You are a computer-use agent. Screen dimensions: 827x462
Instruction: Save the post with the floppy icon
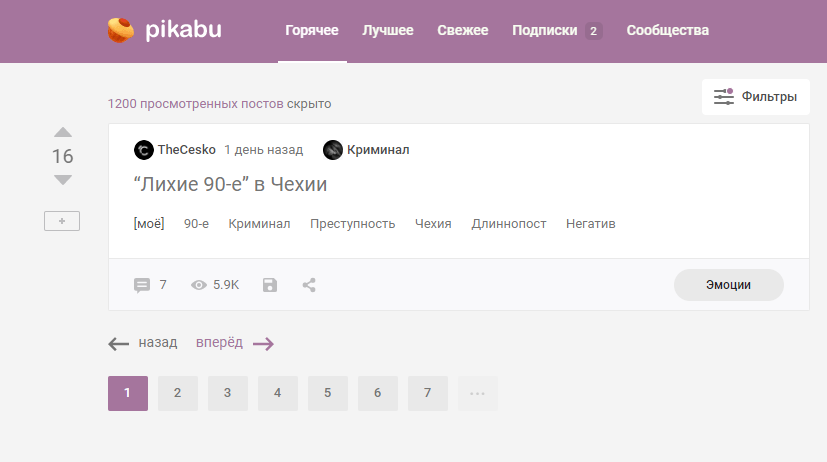(270, 285)
